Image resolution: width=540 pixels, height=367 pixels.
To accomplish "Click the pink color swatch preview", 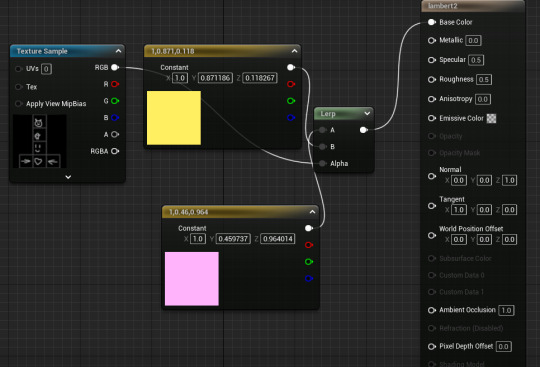I will pos(192,279).
